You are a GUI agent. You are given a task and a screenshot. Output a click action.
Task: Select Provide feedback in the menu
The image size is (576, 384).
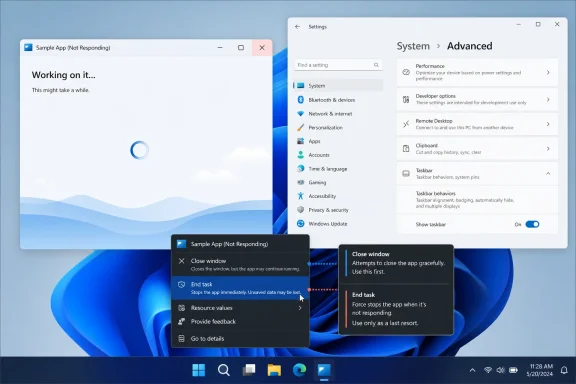(x=241, y=322)
